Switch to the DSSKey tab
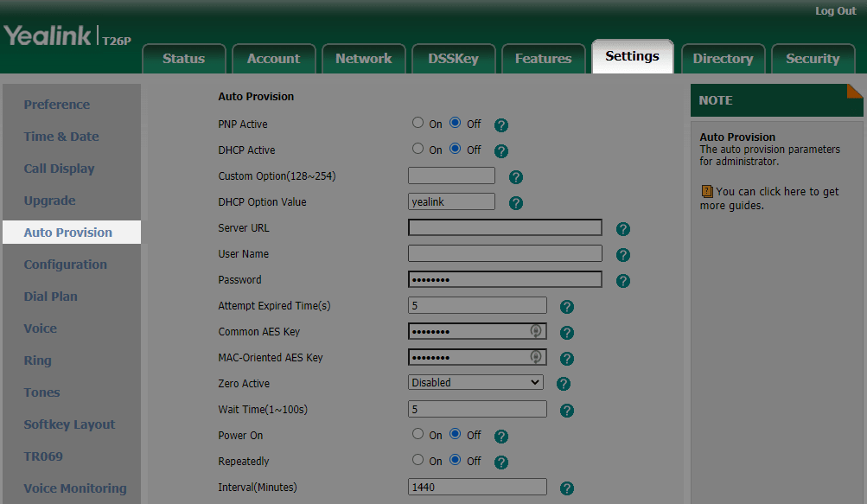867x504 pixels. (454, 59)
